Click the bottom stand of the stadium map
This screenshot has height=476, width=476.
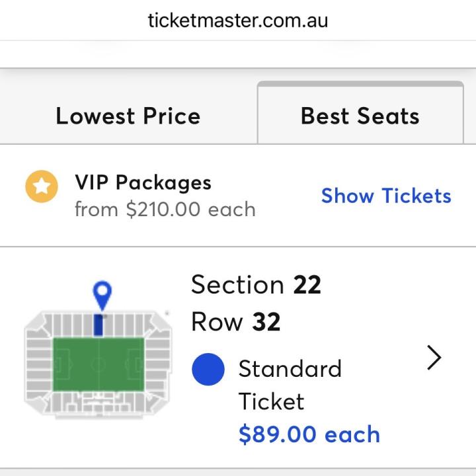pyautogui.click(x=98, y=403)
